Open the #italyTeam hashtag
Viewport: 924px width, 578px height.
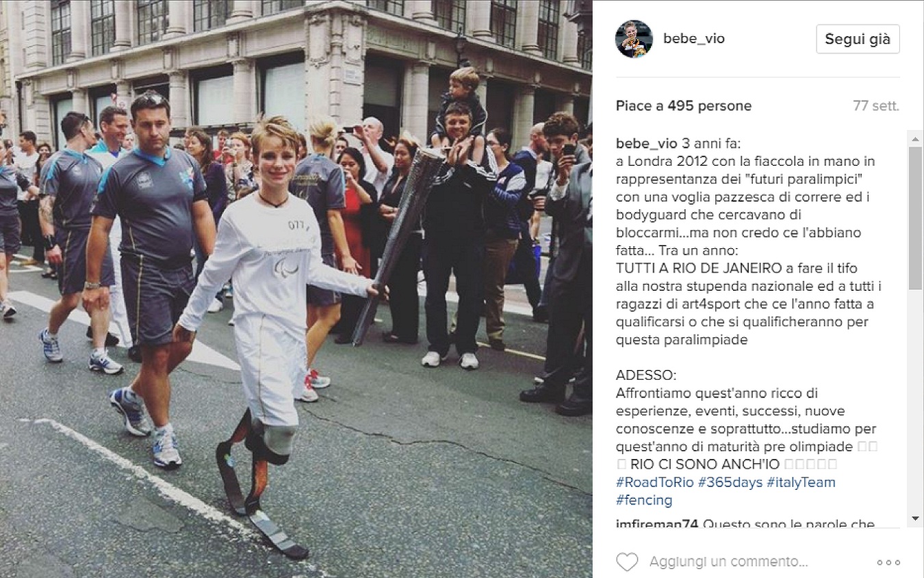point(801,482)
